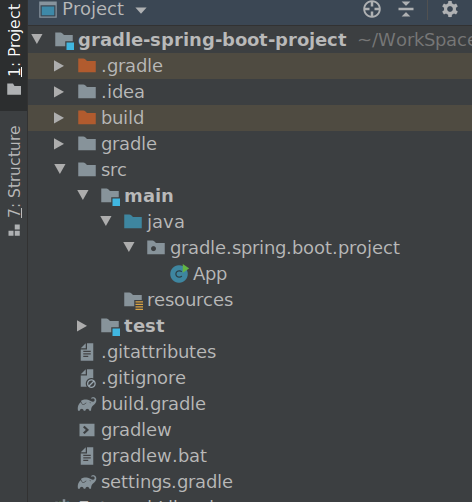
Task: Click the settings.gradle elephant icon
Action: [87, 482]
